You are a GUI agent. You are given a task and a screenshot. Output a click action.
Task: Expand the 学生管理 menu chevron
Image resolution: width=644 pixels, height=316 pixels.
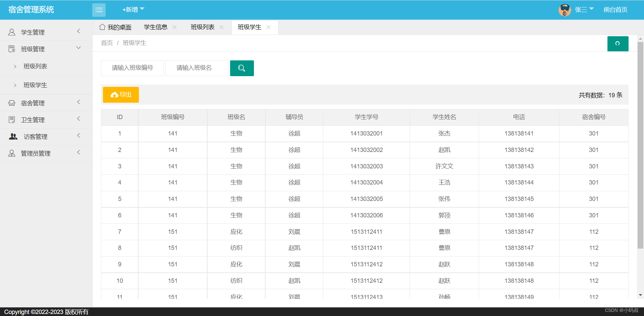click(79, 31)
